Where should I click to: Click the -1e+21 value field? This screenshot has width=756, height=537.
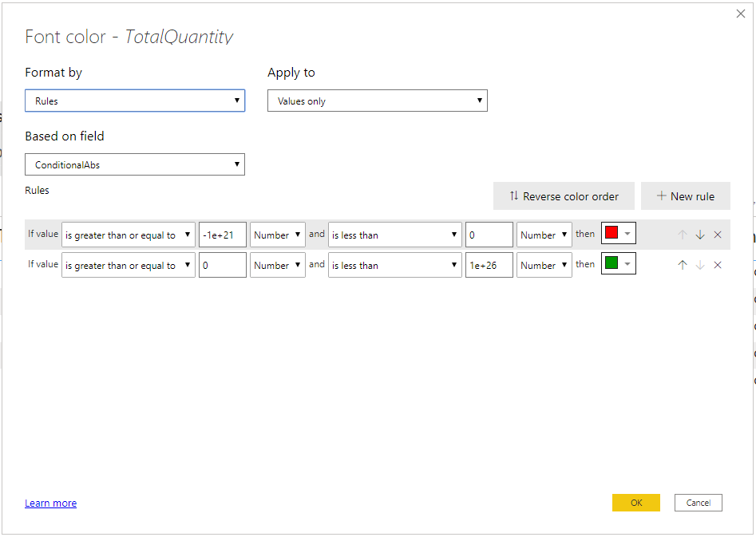pos(222,235)
